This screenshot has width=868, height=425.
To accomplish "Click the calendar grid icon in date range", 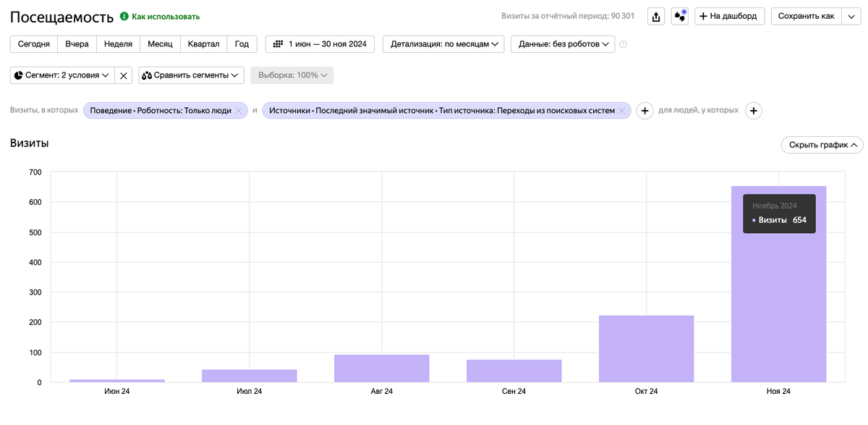I will pyautogui.click(x=278, y=44).
